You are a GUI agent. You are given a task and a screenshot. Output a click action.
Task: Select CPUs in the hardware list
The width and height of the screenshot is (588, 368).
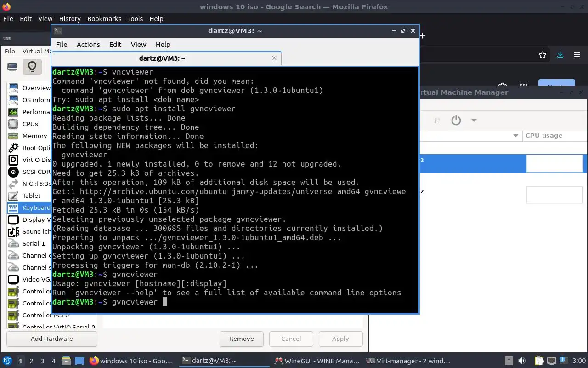click(28, 124)
